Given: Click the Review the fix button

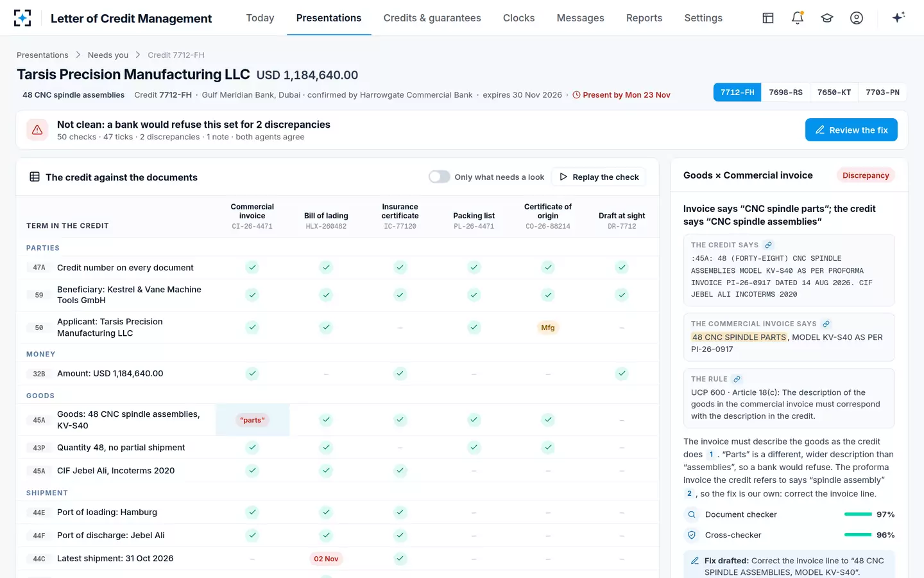Looking at the screenshot, I should (x=851, y=130).
